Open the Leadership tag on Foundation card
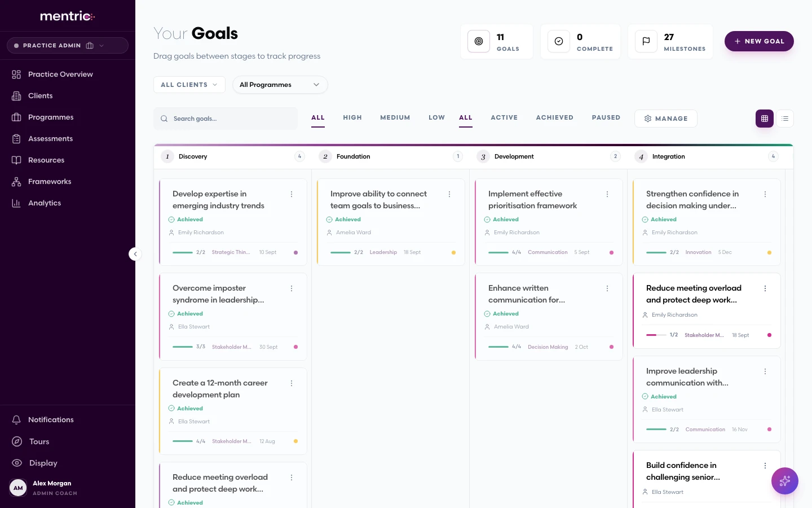Image resolution: width=812 pixels, height=508 pixels. coord(383,252)
